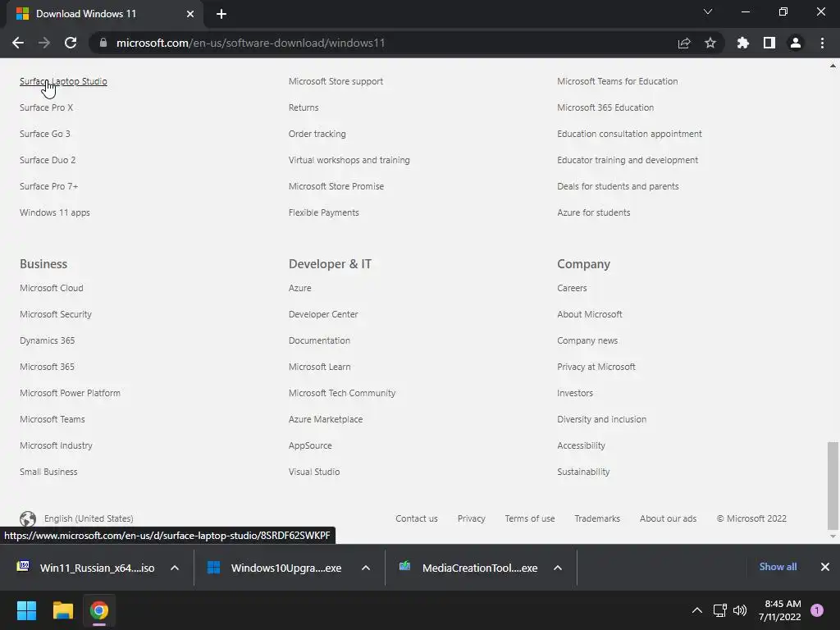
Task: Click the Chrome taskbar icon
Action: coord(99,610)
